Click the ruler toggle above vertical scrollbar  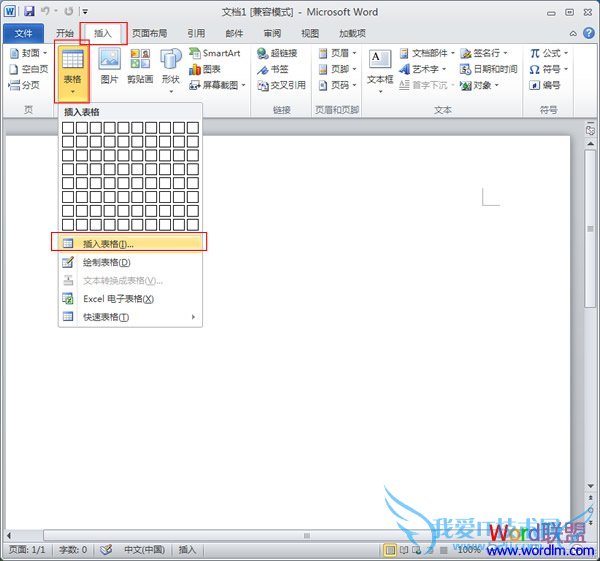tap(590, 129)
